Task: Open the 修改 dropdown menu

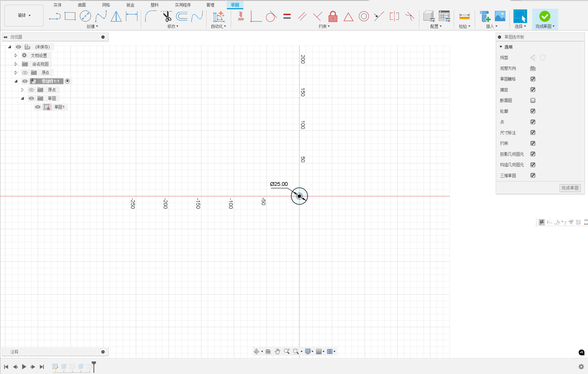Action: pyautogui.click(x=173, y=26)
